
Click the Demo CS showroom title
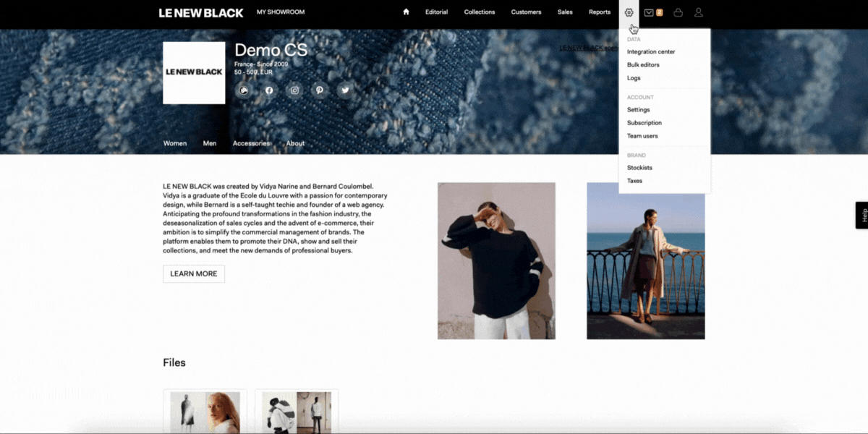point(271,50)
